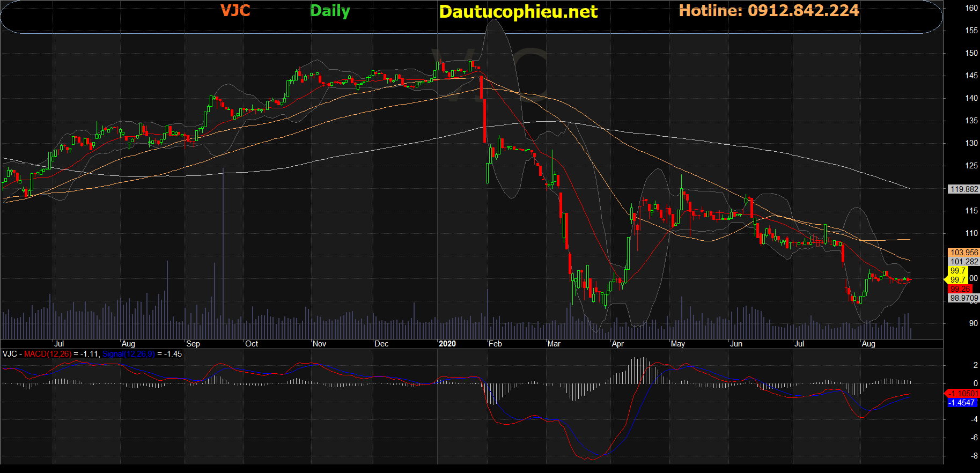Select the Daily timeframe label
The height and width of the screenshot is (473, 980).
[330, 11]
